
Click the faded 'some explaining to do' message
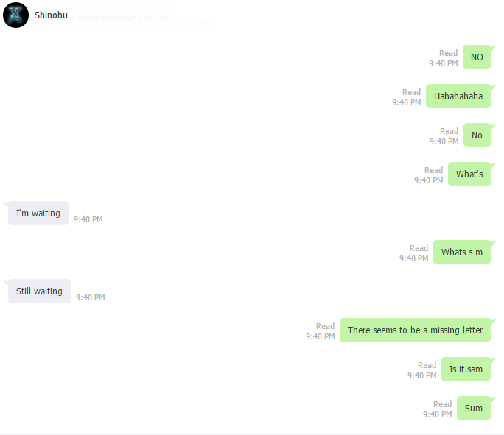click(x=122, y=18)
